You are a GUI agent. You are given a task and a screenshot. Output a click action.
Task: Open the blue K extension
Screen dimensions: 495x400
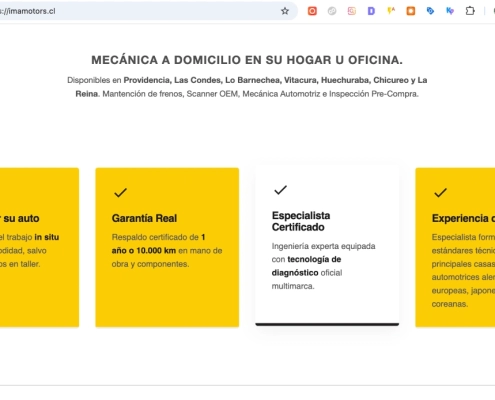[x=450, y=11]
